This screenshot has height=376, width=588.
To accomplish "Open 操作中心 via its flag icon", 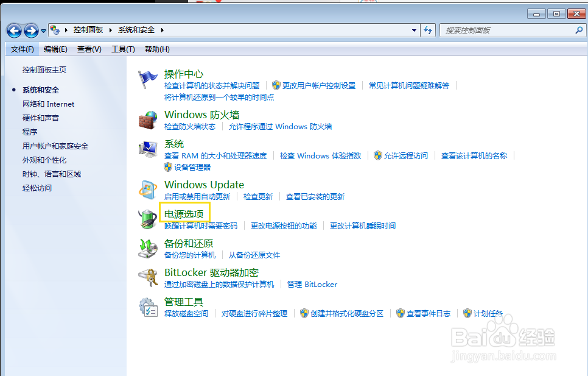I will (148, 78).
